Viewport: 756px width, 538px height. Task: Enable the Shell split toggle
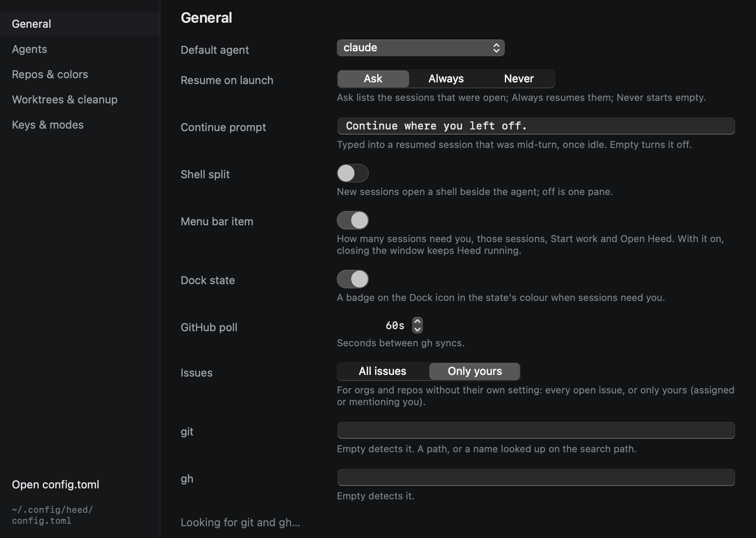coord(353,173)
